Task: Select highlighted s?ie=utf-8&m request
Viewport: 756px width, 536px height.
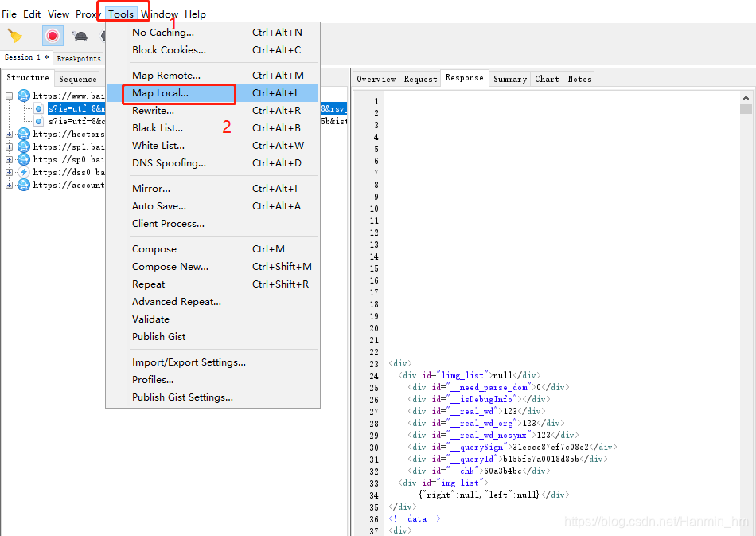Action: (76, 108)
